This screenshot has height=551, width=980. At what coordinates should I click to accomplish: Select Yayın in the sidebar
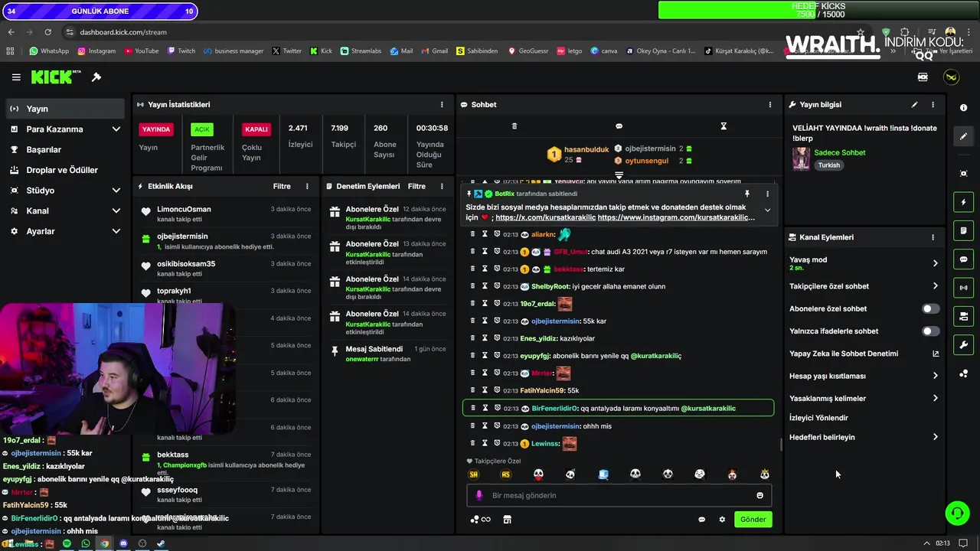[64, 109]
